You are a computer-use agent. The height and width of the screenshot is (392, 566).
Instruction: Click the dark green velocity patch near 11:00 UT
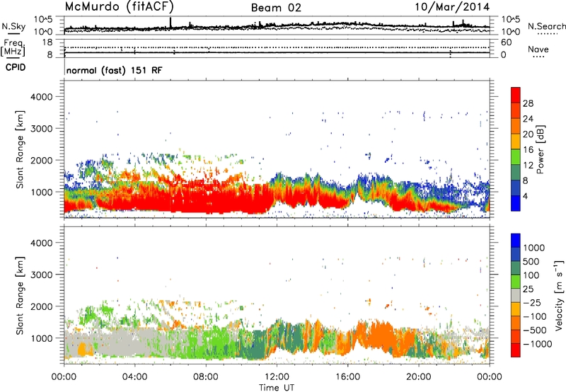pos(257,343)
